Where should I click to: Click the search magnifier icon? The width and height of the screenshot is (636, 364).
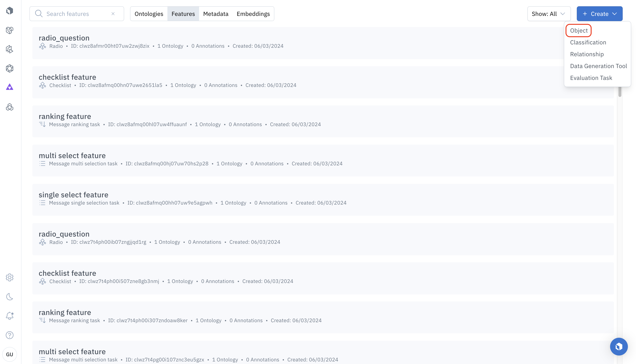point(39,14)
